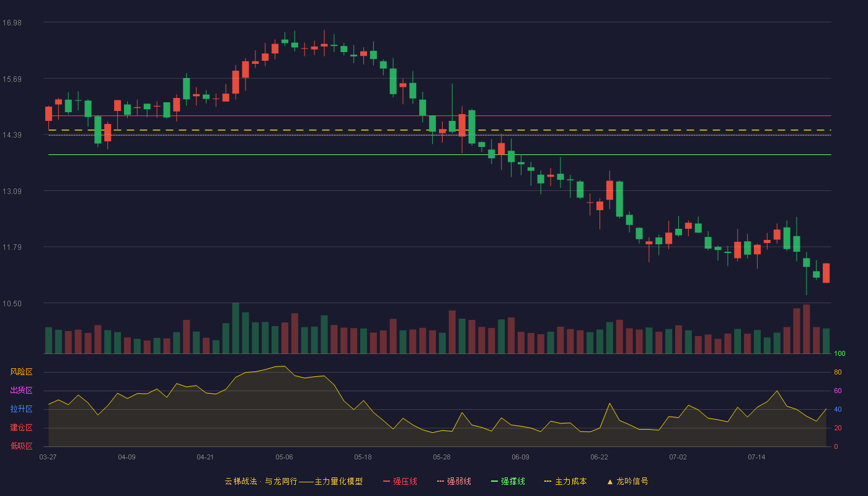This screenshot has width=868, height=496.
Task: Click the yellow dotted icon beside 主力成本
Action: coord(547,482)
